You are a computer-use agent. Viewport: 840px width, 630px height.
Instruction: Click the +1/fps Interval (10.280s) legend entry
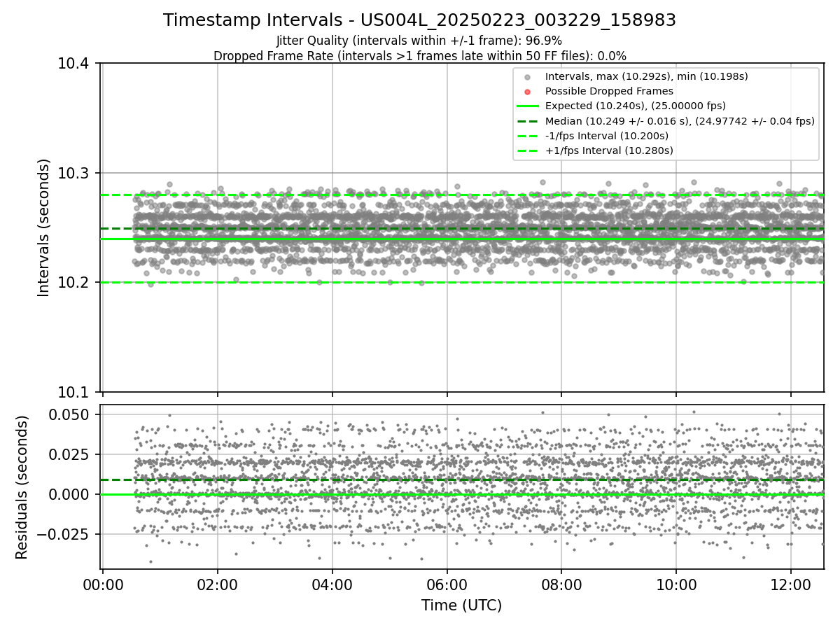click(609, 150)
